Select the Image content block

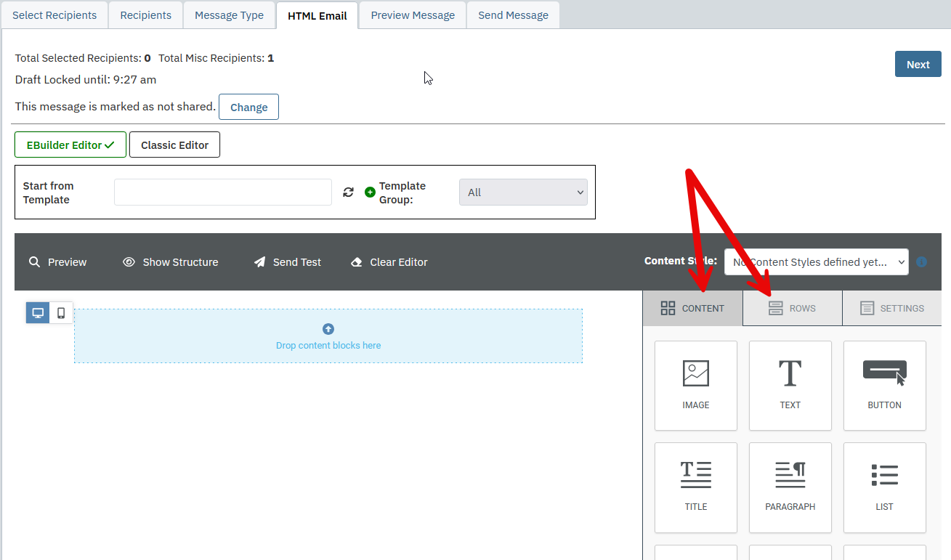pos(696,386)
